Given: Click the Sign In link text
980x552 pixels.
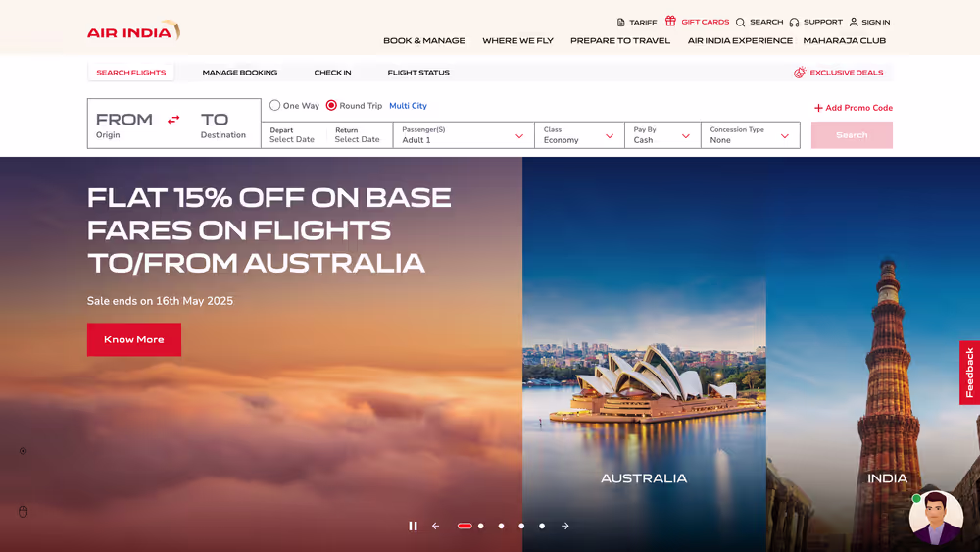Looking at the screenshot, I should click(875, 22).
